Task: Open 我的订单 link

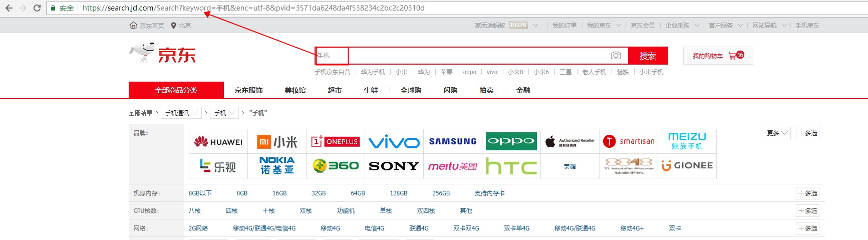Action: [x=564, y=25]
